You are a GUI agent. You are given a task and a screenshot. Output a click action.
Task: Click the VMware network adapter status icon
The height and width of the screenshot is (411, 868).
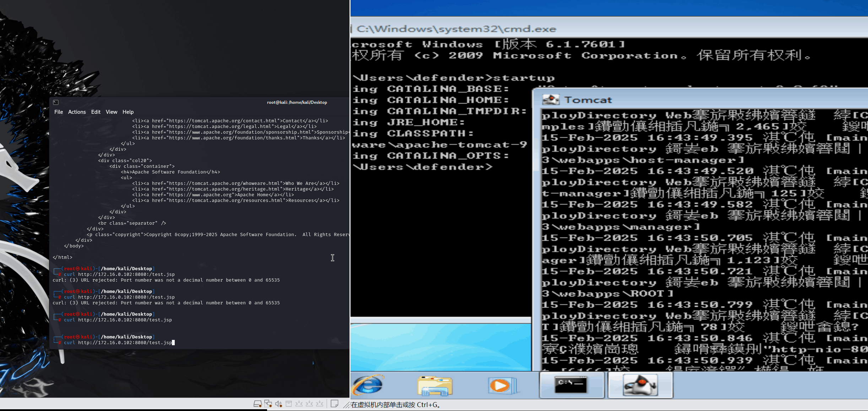(268, 404)
